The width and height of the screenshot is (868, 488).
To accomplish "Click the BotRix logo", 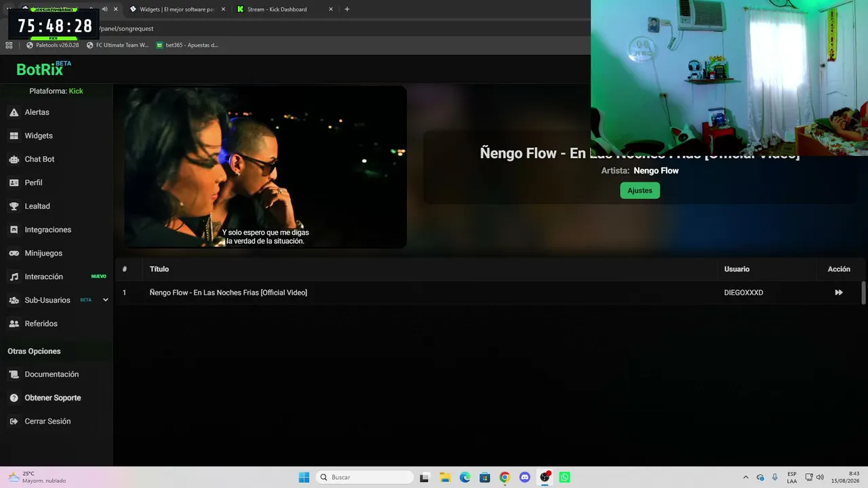I will [x=43, y=68].
